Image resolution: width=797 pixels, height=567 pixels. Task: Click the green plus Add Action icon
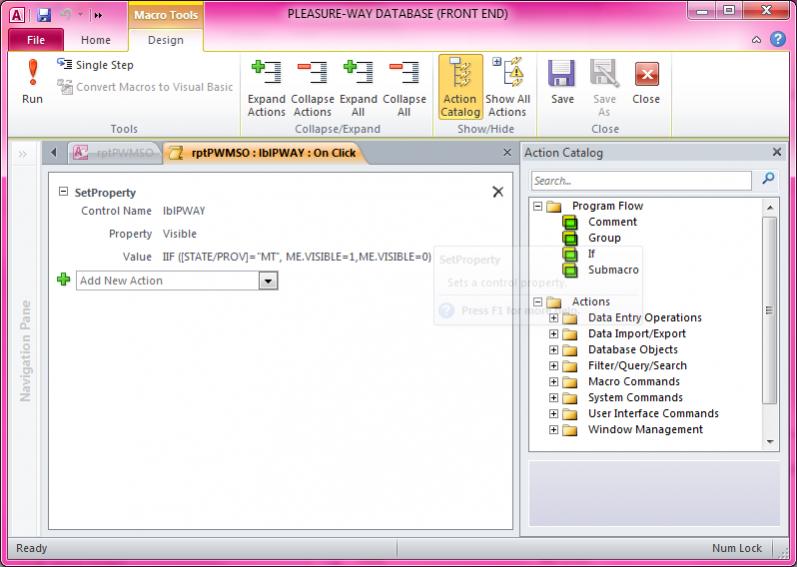(x=64, y=279)
